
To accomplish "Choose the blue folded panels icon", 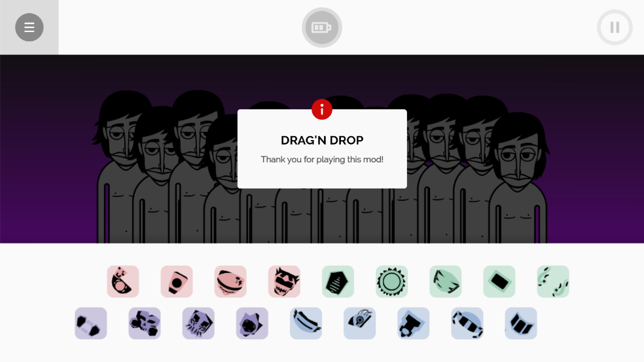I will (521, 323).
